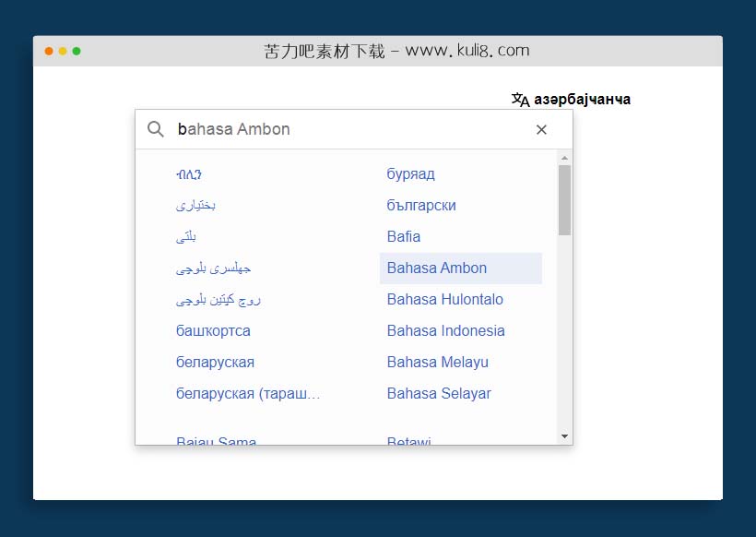Choose Bahasa Hulontalo from list
Screen dimensions: 756x537
[445, 300]
